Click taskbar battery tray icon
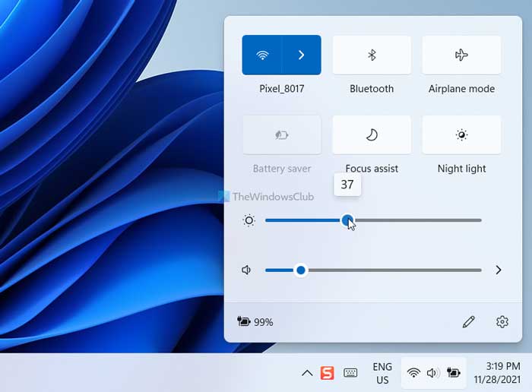This screenshot has width=532, height=392. coord(453,373)
